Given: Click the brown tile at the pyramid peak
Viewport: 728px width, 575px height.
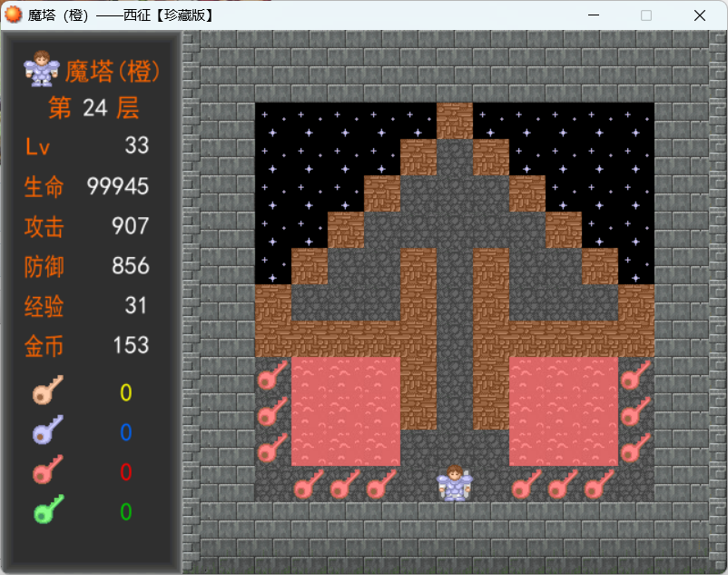Looking at the screenshot, I should click(455, 121).
